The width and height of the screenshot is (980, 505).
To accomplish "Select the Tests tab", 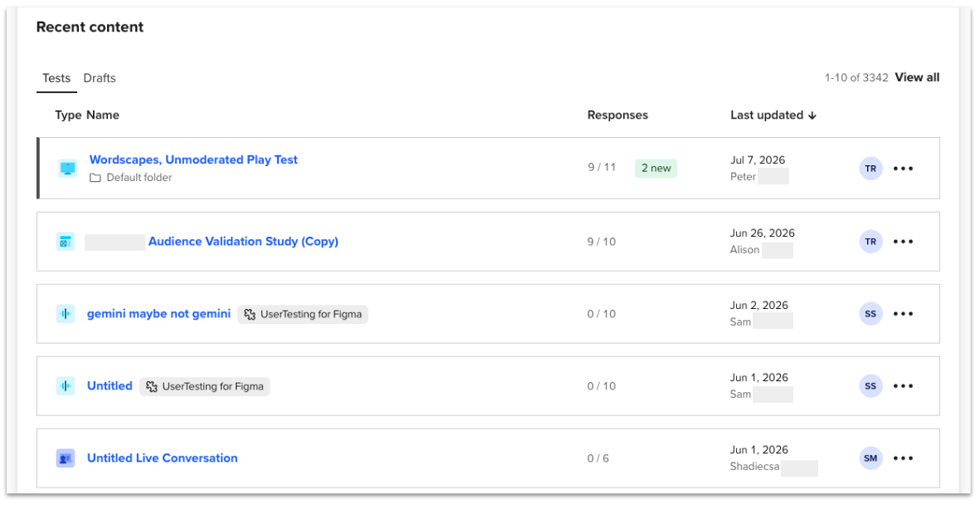I will click(x=56, y=78).
